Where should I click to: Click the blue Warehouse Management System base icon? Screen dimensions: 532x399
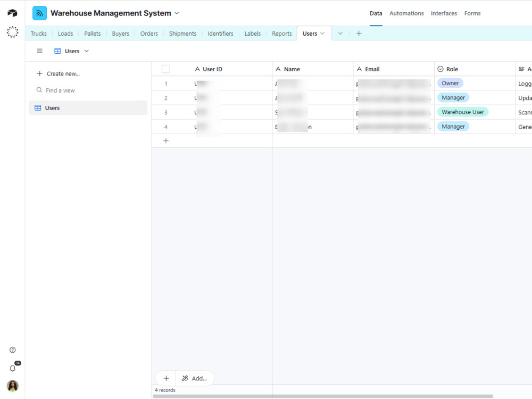[x=40, y=13]
